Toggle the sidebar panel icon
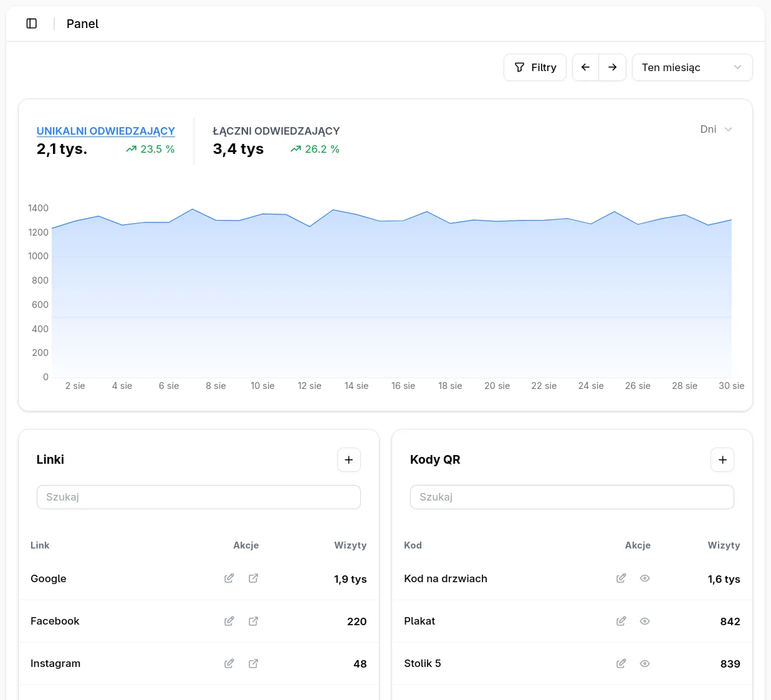This screenshot has height=700, width=771. [32, 24]
